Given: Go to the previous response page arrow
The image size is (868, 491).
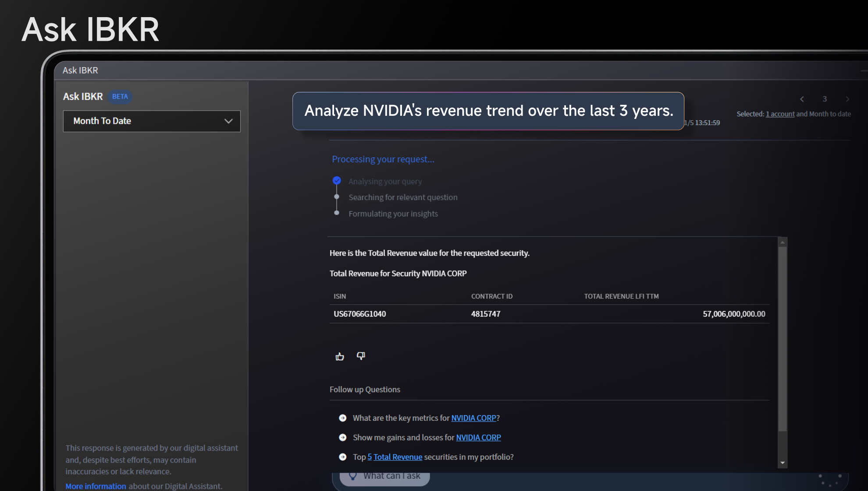Looking at the screenshot, I should tap(802, 99).
